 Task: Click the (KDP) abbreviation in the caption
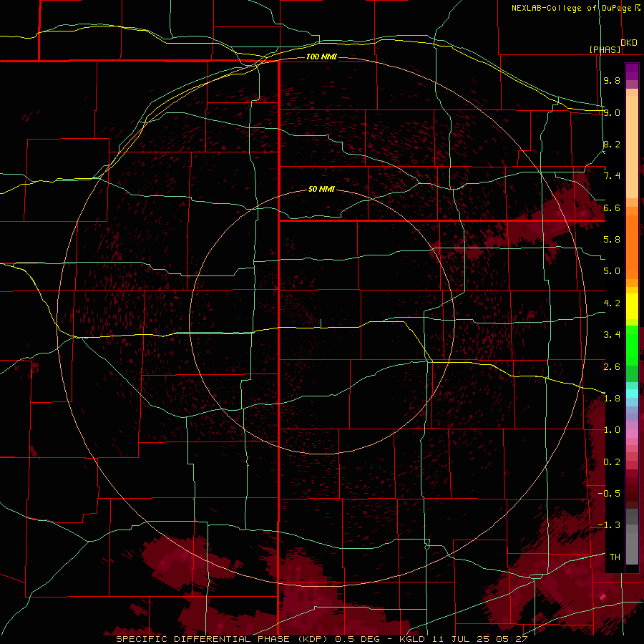coord(313,639)
